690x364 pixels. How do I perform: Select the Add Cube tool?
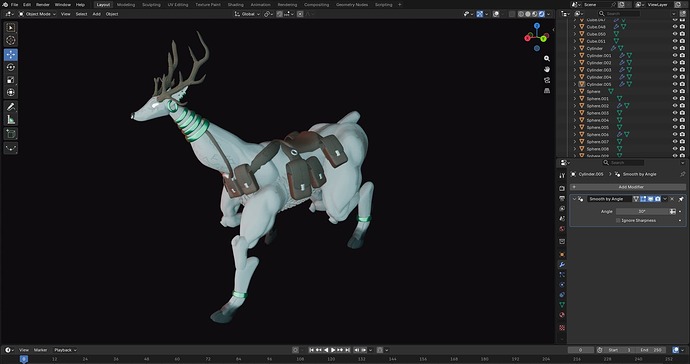tap(11, 134)
